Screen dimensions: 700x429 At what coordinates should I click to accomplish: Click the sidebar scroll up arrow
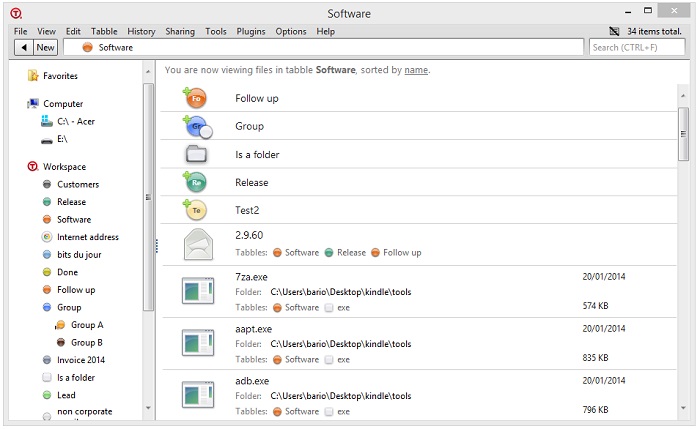148,71
